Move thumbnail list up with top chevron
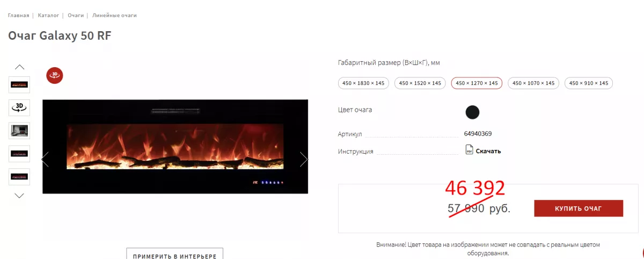644x259 pixels. [x=20, y=67]
